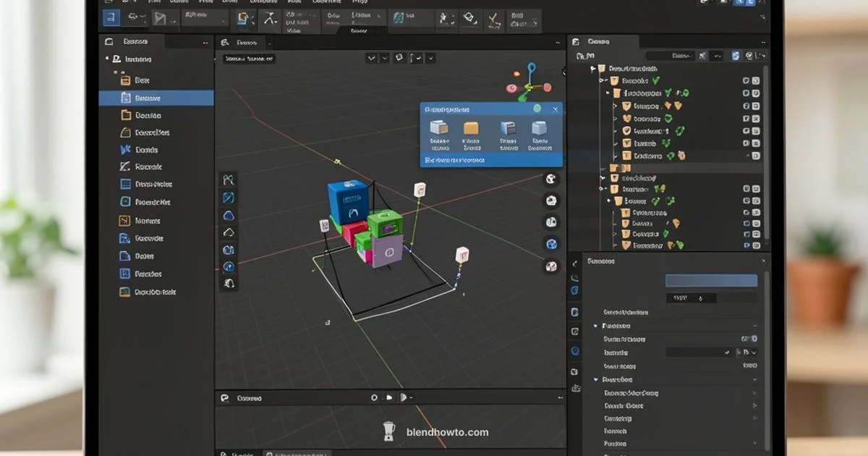Expand the top collection in the outliner tree
The height and width of the screenshot is (456, 868).
coord(593,69)
